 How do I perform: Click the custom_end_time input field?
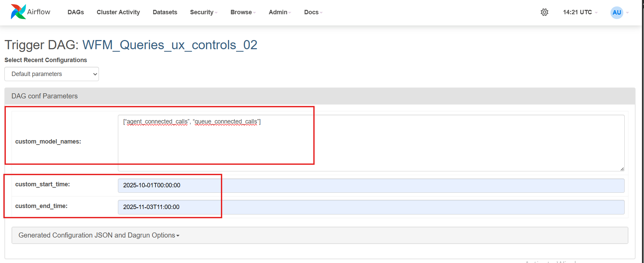[x=371, y=207]
